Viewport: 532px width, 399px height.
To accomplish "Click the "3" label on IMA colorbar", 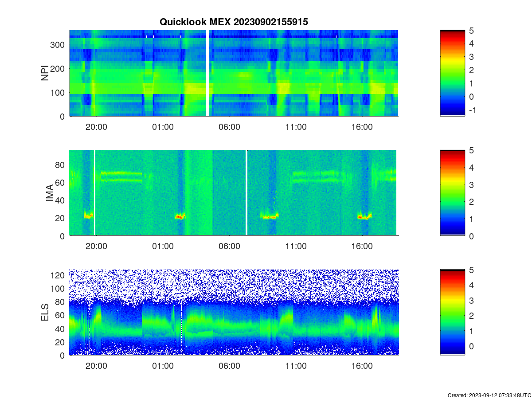I will [471, 184].
